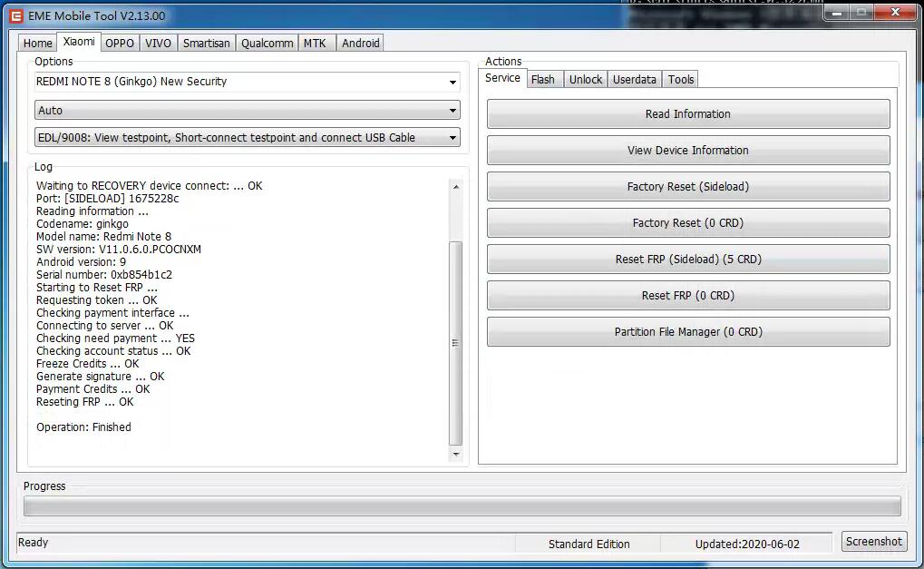Click the Progress bar

pyautogui.click(x=462, y=505)
